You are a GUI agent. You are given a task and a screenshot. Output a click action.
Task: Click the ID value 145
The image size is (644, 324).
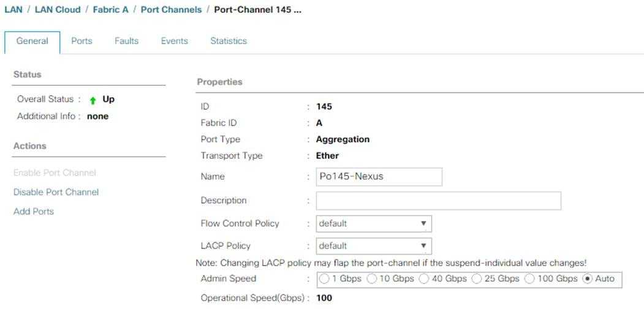[324, 107]
